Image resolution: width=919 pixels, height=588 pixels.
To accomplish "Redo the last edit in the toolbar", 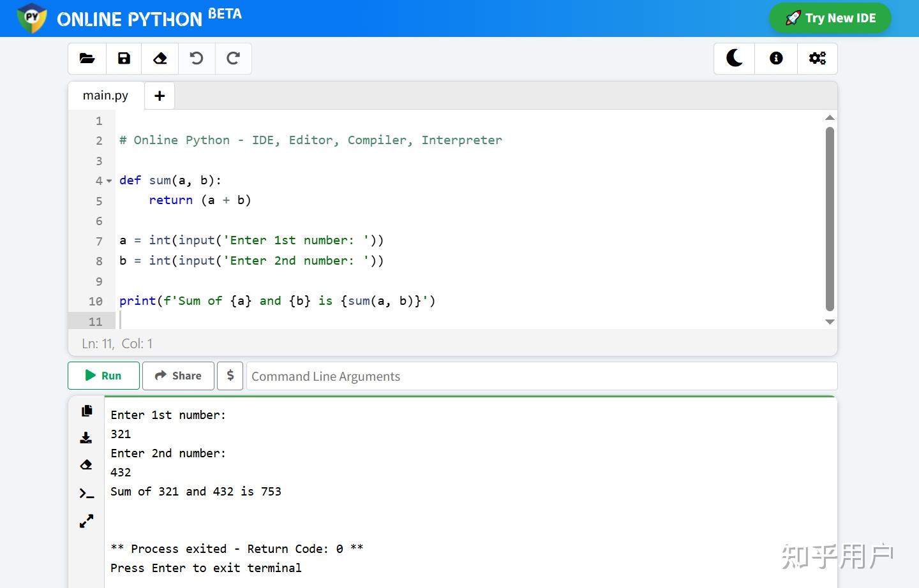I will (x=234, y=59).
